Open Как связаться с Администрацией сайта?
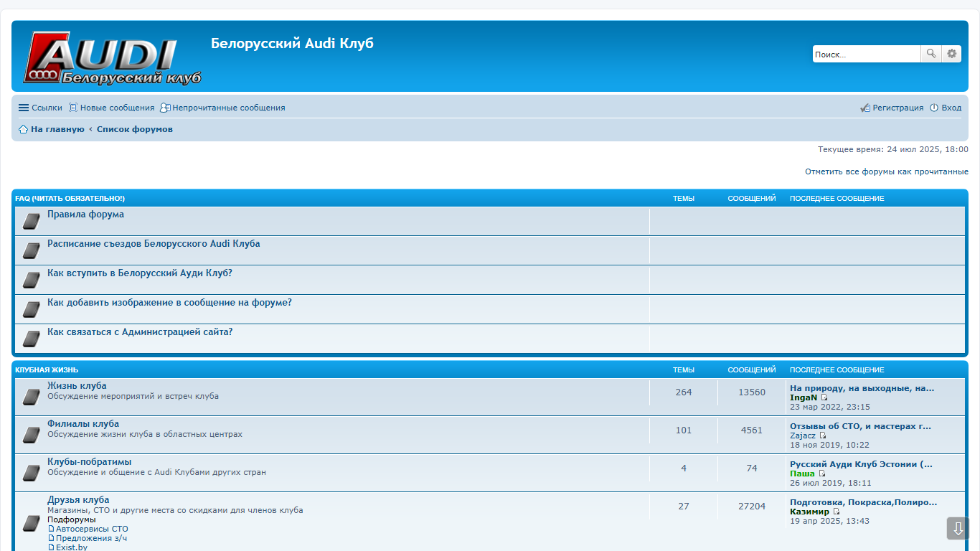 pos(140,332)
